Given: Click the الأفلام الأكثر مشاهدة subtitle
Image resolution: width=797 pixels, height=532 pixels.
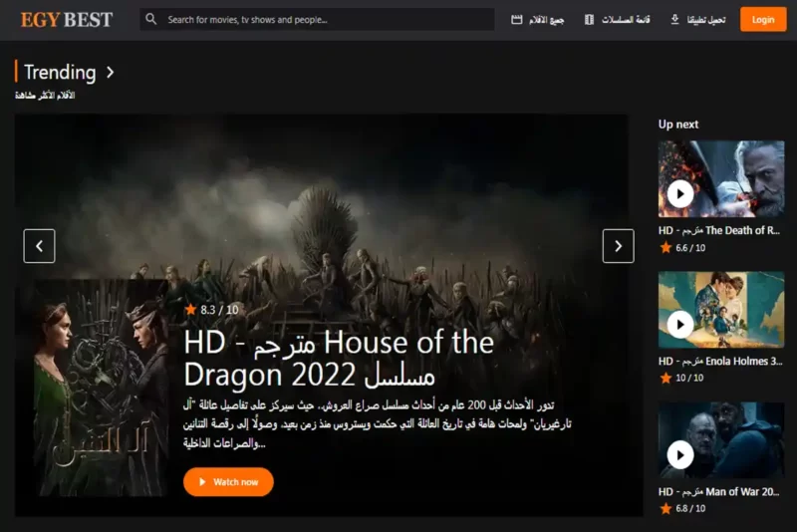Looking at the screenshot, I should (45, 95).
